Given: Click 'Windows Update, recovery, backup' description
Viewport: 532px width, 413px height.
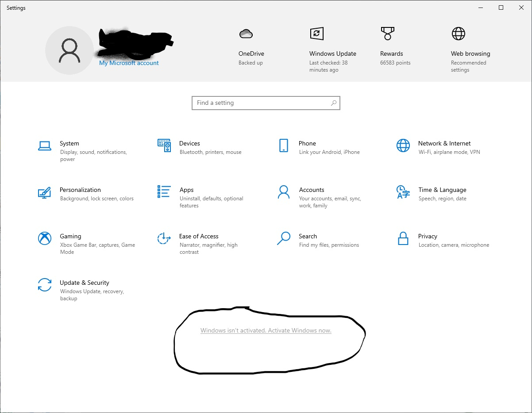Looking at the screenshot, I should pyautogui.click(x=92, y=295).
